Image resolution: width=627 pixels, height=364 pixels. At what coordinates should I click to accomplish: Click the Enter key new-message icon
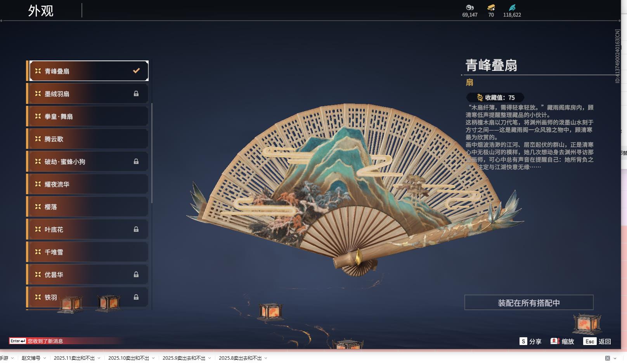tap(18, 341)
